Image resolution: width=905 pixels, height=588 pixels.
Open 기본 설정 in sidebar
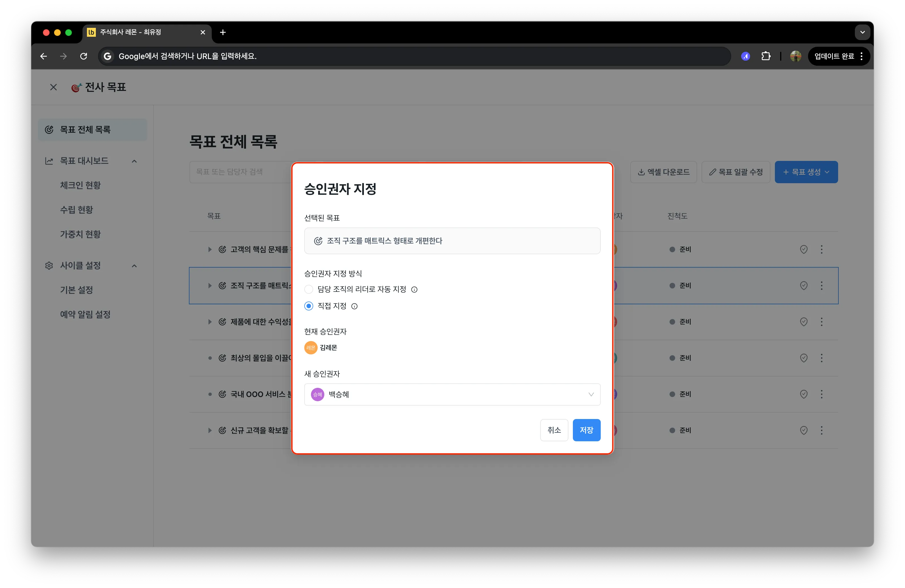[x=76, y=290]
